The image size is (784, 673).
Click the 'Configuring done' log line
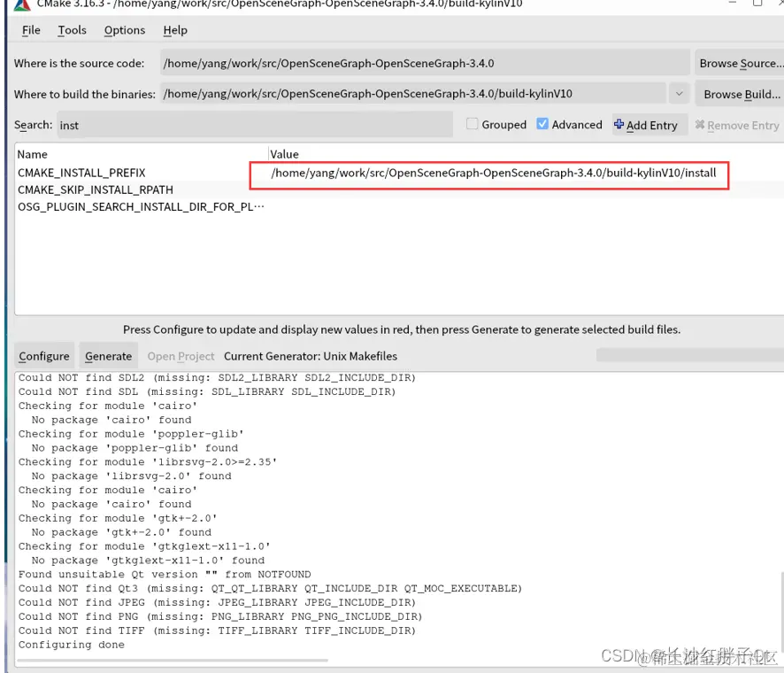click(72, 645)
